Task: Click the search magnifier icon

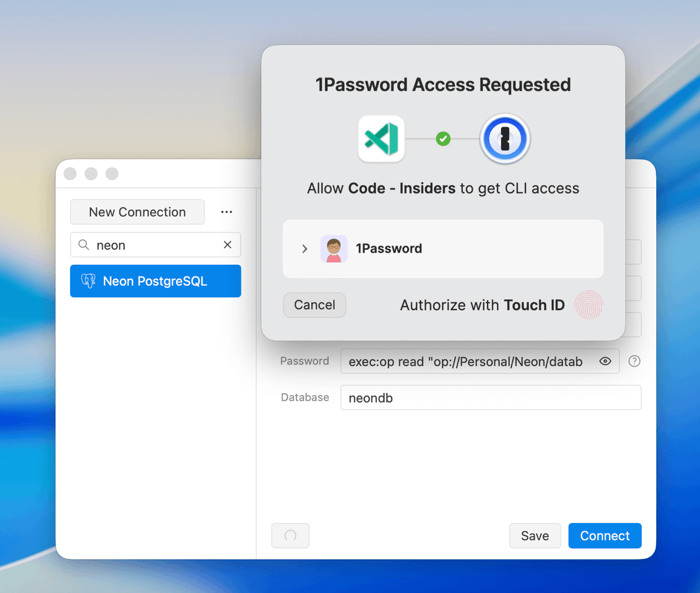Action: point(84,244)
